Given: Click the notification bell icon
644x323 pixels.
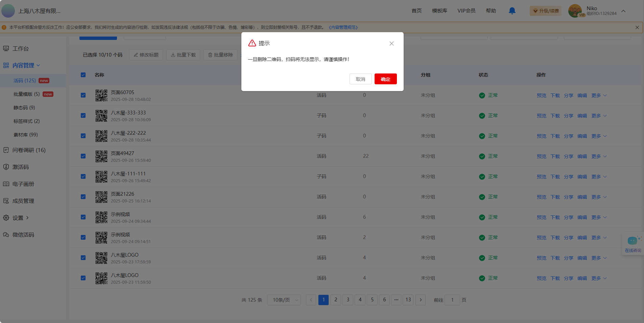Looking at the screenshot, I should coord(512,11).
